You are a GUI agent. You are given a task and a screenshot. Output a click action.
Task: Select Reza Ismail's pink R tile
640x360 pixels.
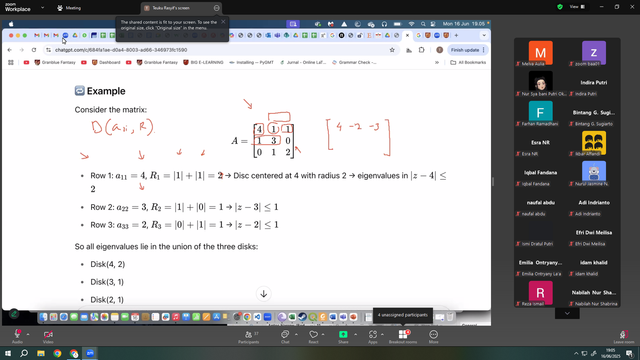point(540,293)
